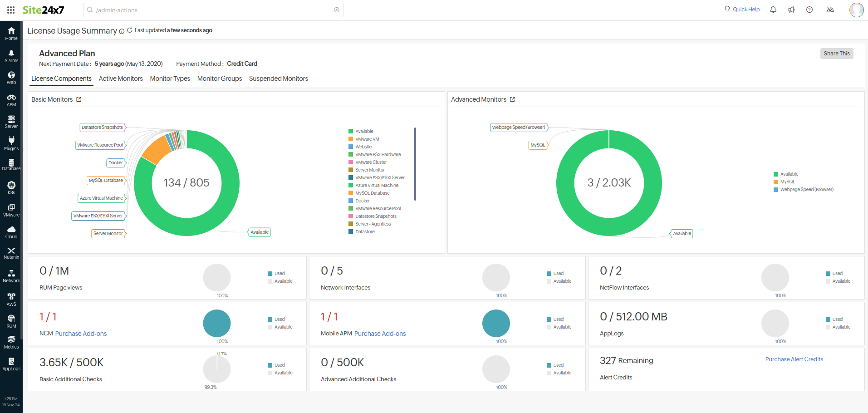Open Nutanix monitors from the sidebar

[x=11, y=253]
